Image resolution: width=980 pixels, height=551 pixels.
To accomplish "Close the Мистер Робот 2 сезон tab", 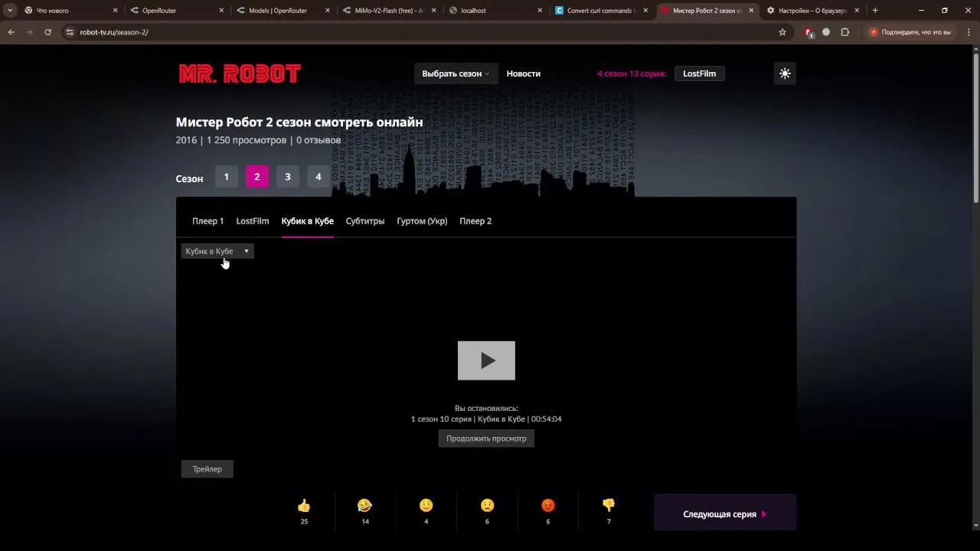I will point(751,11).
